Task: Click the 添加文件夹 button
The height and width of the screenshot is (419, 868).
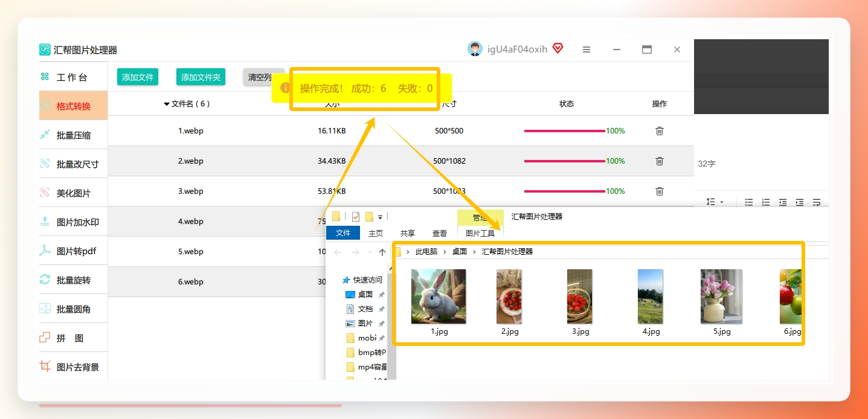Action: (x=201, y=77)
